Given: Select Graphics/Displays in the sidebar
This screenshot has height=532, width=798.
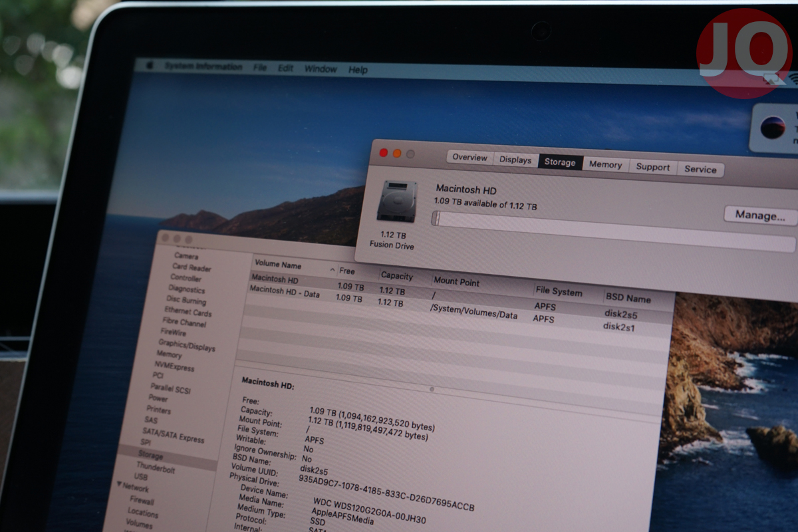Looking at the screenshot, I should (187, 345).
